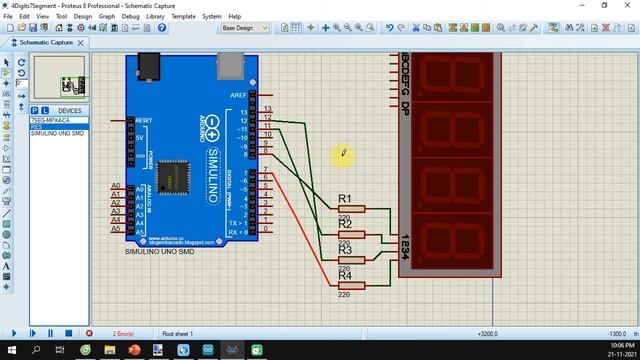Image resolution: width=640 pixels, height=360 pixels.
Task: Click the Center at Cursor cross icon
Action: pyautogui.click(x=326, y=28)
